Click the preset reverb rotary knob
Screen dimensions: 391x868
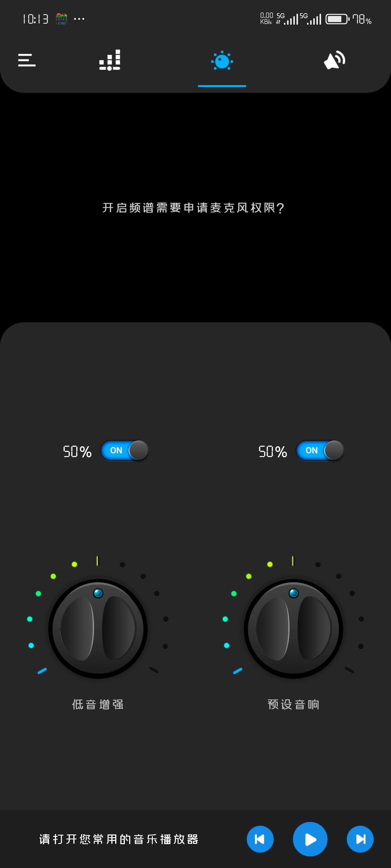coord(293,628)
